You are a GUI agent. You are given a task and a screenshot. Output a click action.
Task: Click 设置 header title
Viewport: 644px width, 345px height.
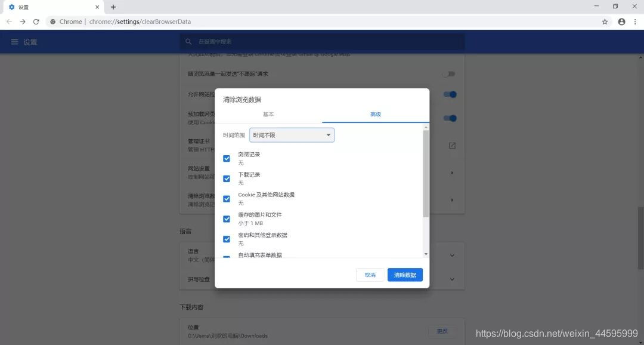(x=30, y=42)
